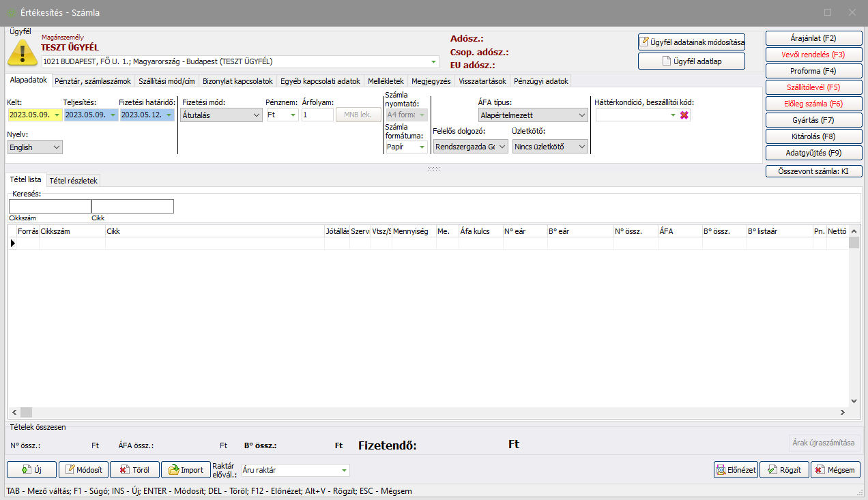The width and height of the screenshot is (868, 500).
Task: Click the yellow warning triangle customer icon
Action: [x=23, y=53]
